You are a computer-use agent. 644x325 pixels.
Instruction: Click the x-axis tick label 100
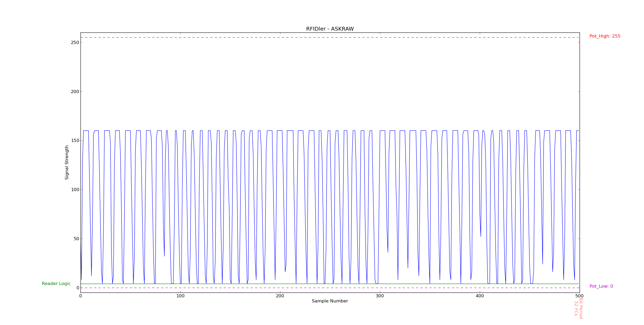coord(180,296)
